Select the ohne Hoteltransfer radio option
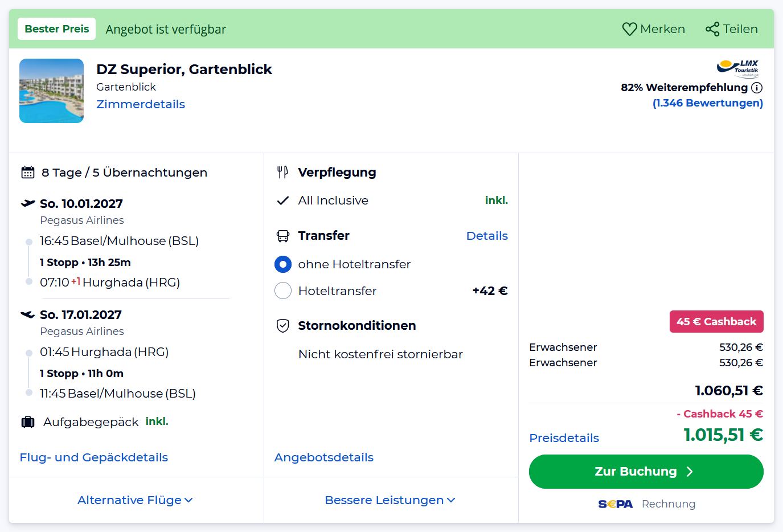Viewport: 783px width, 532px height. coord(283,264)
